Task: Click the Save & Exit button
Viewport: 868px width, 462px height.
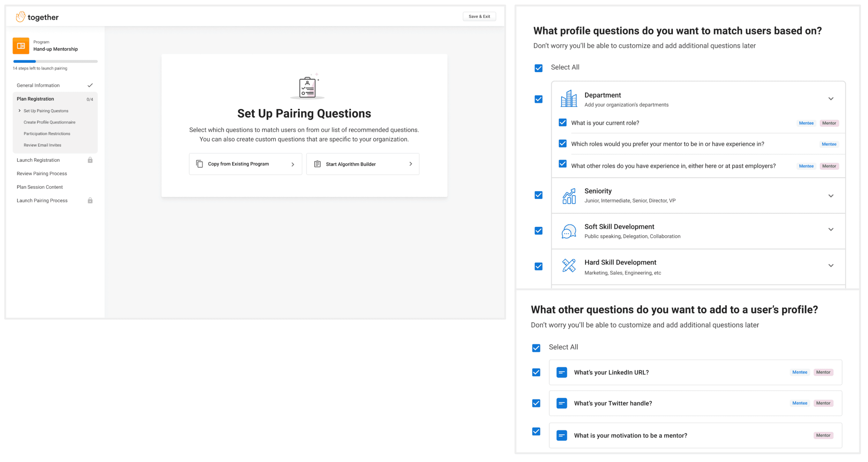Action: (479, 16)
